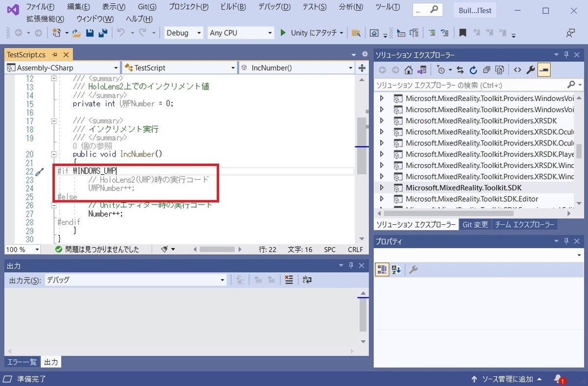Click View Code icon in Solution Explorer

[517, 70]
